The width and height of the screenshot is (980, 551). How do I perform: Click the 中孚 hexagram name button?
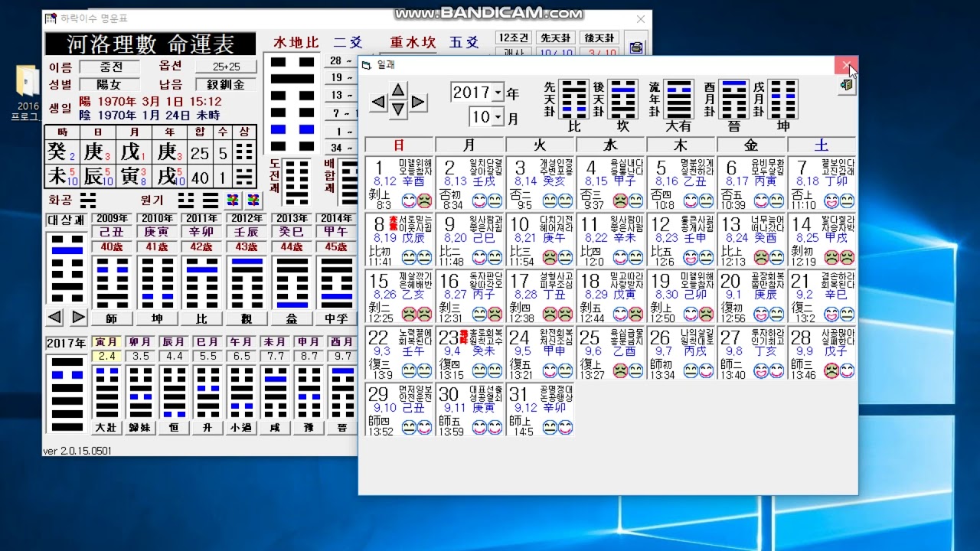[336, 318]
